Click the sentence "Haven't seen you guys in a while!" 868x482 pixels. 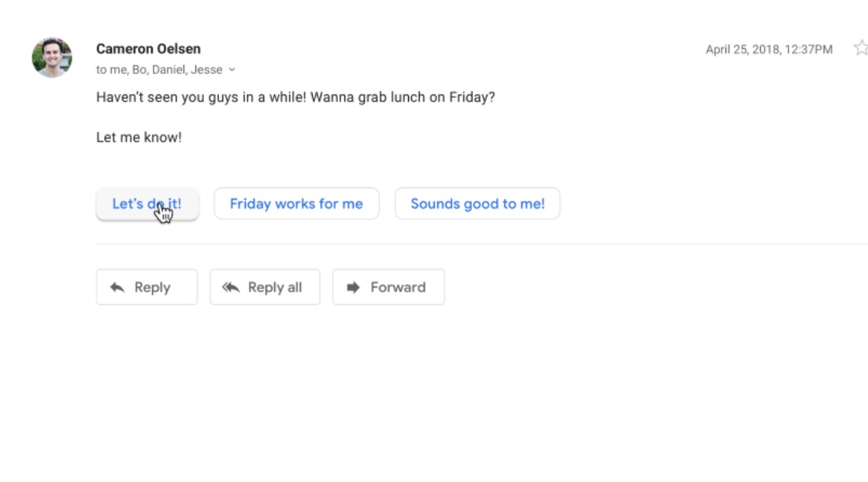[x=201, y=98]
